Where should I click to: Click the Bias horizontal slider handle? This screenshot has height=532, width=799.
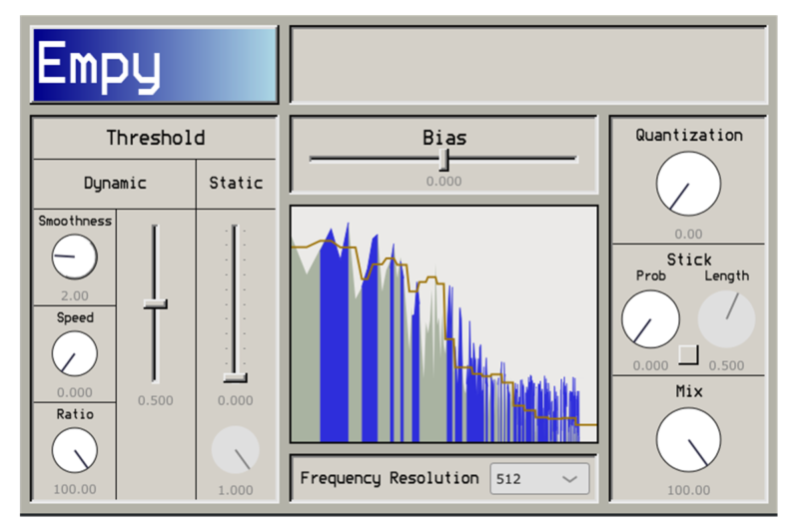tap(444, 160)
